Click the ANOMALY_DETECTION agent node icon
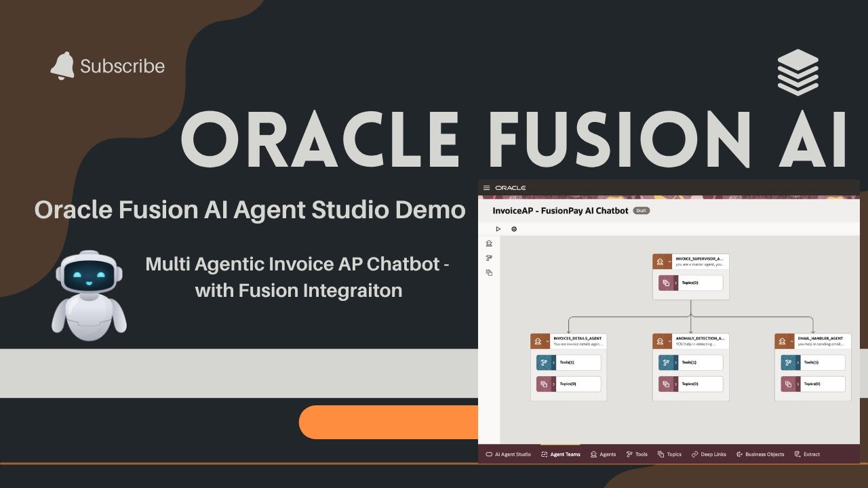This screenshot has width=868, height=488. point(660,340)
